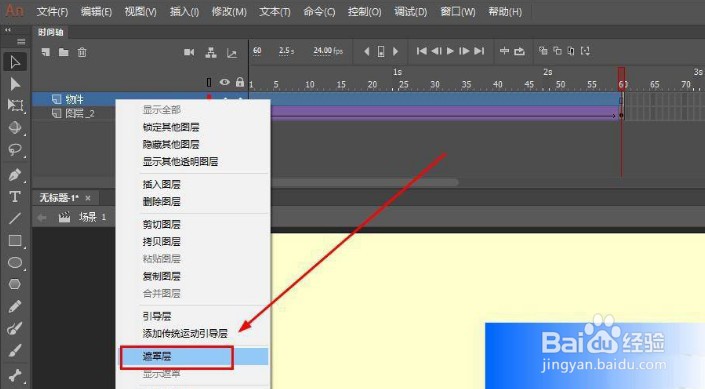
Task: Open the 控制(O) menu
Action: click(365, 12)
